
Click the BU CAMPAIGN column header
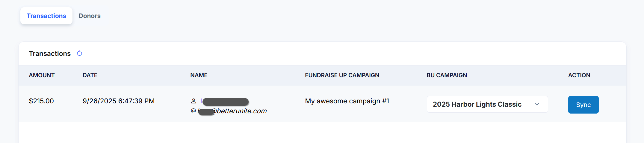coord(447,75)
